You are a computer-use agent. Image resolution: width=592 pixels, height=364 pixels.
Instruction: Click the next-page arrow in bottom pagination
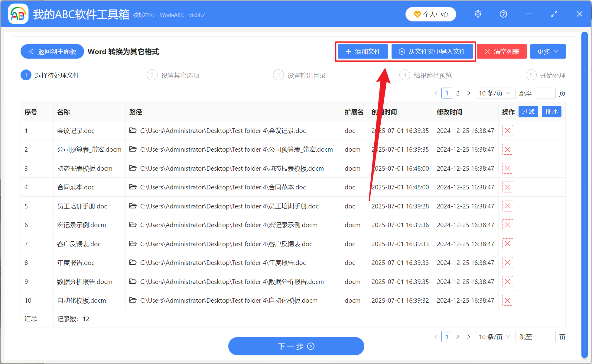tap(469, 337)
